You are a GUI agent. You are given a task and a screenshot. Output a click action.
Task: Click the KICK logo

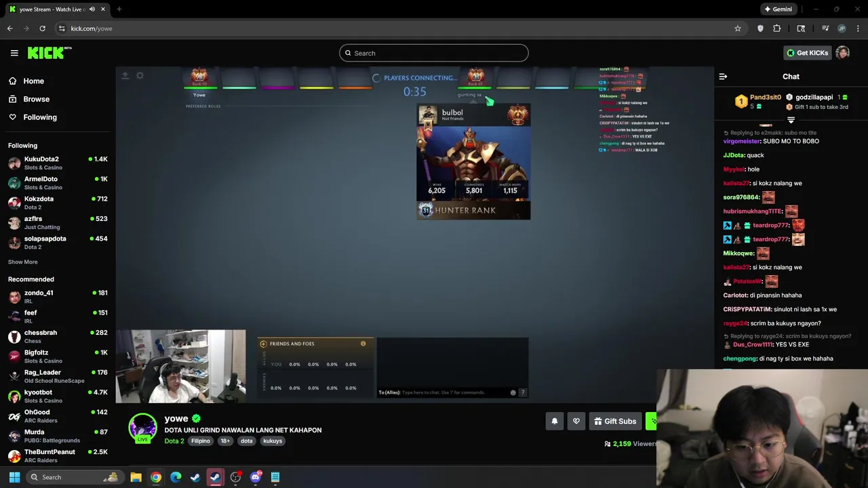[x=49, y=53]
